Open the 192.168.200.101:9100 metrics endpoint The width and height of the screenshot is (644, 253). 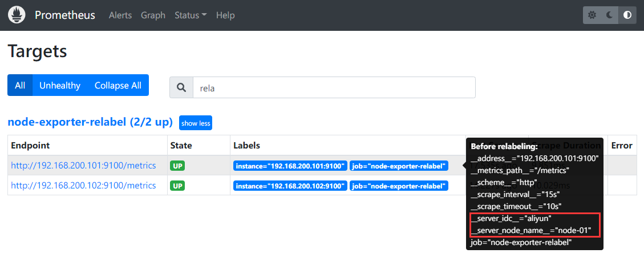point(83,166)
